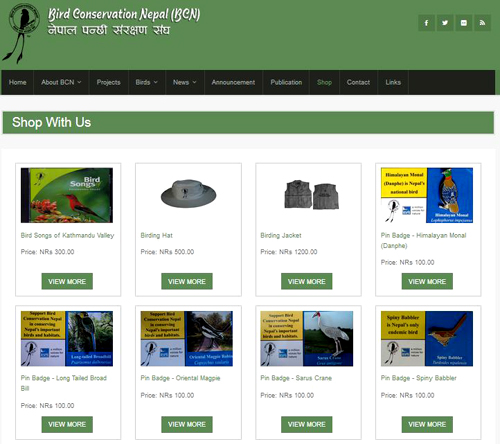
Task: Click the price NRs 1200.00 text
Action: pyautogui.click(x=289, y=252)
